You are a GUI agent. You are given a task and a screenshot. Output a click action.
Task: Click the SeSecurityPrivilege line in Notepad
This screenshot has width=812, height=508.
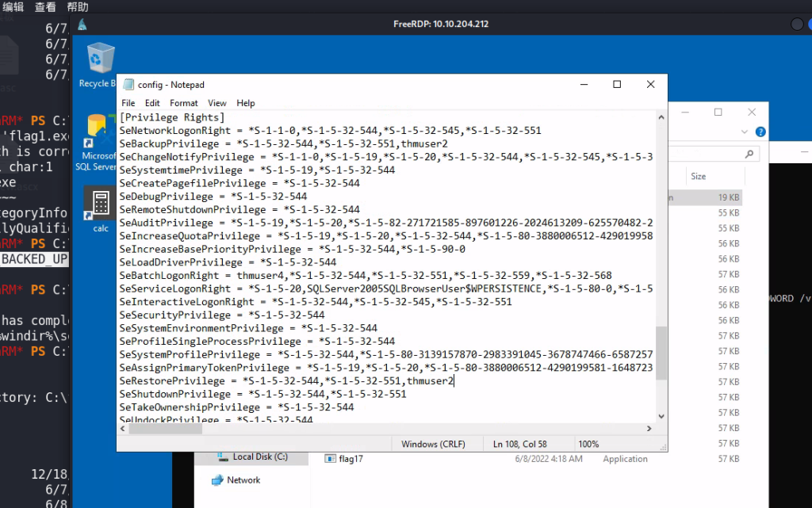pyautogui.click(x=222, y=315)
